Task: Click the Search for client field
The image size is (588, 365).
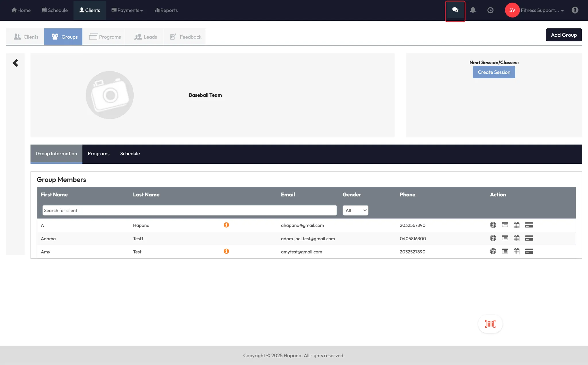Action: (x=189, y=210)
